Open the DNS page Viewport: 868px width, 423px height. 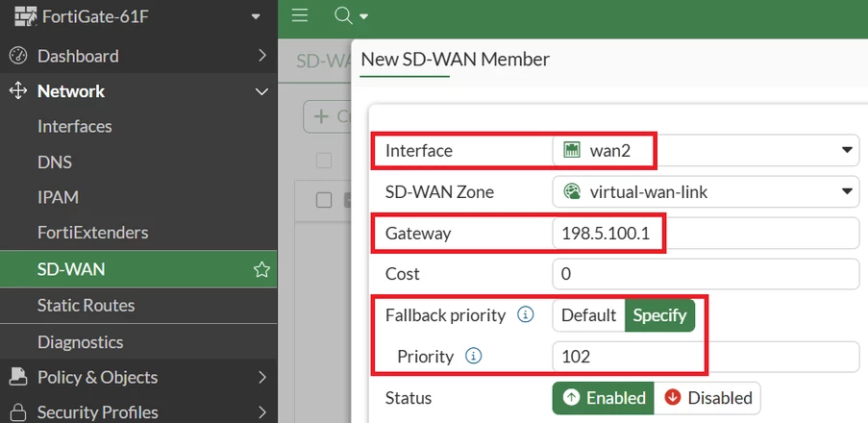55,162
